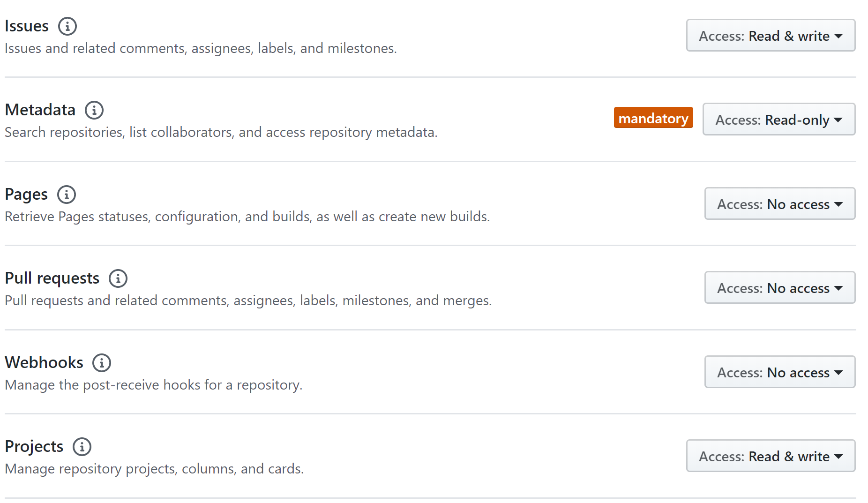Select the Issues section heading
868x503 pixels.
point(26,26)
